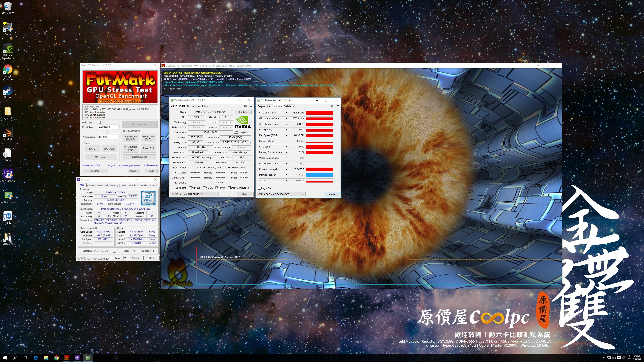Open the GPU-Z.1.9 desktop icon
The width and height of the screenshot is (644, 362).
click(x=8, y=197)
